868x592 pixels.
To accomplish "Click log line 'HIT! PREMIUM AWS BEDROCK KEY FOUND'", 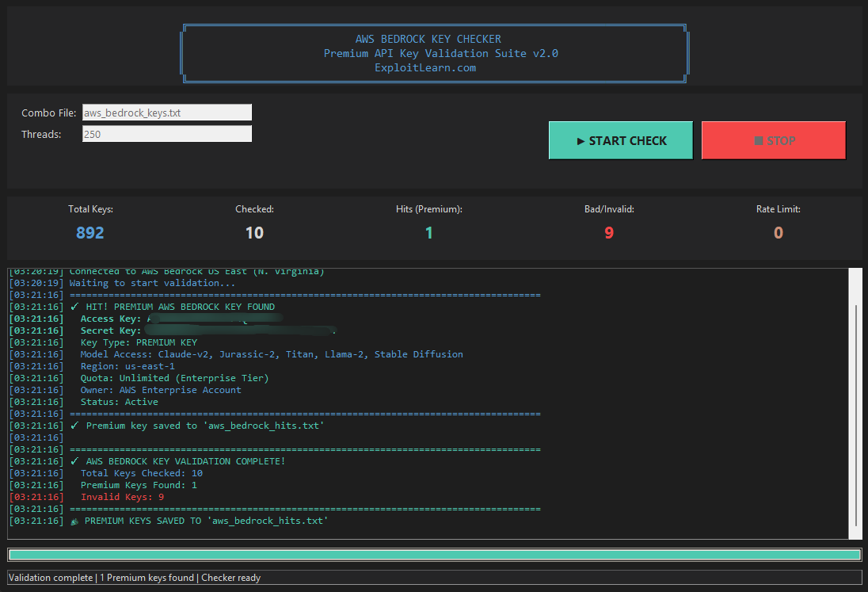I will (142, 307).
